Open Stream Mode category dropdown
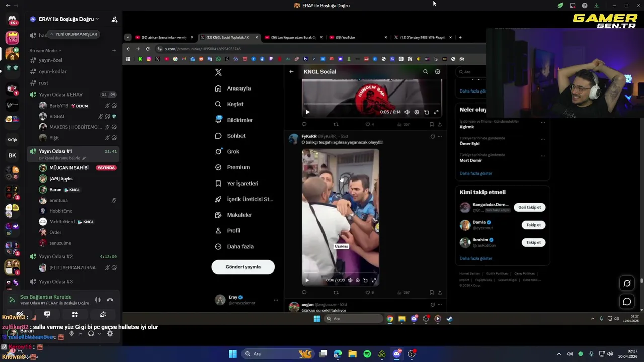This screenshot has height=362, width=644. click(x=45, y=51)
